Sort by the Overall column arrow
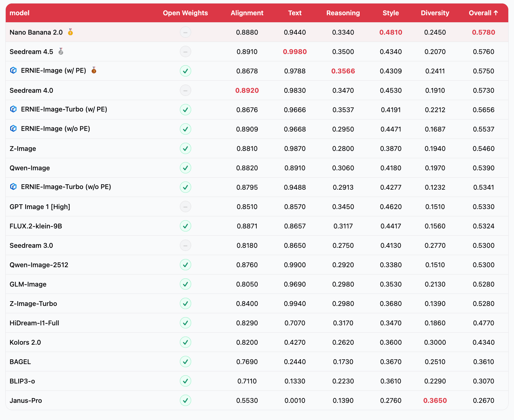Screen dimensions: 514x420 pos(496,13)
